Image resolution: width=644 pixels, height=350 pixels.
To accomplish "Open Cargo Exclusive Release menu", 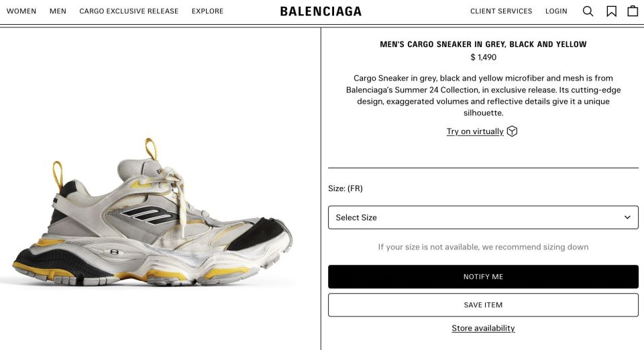I will coord(129,11).
